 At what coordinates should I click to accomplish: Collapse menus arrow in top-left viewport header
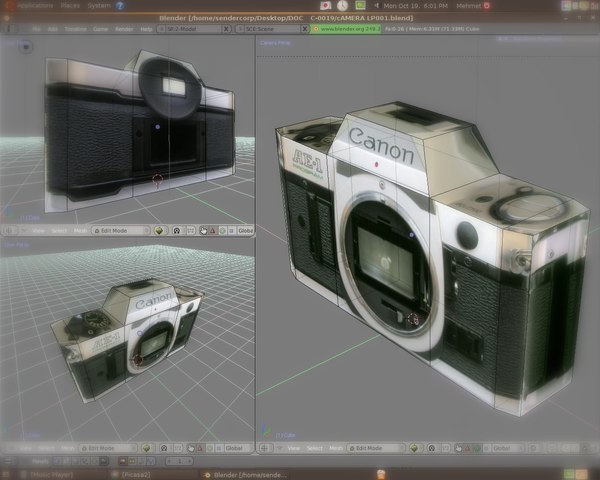pos(24,230)
